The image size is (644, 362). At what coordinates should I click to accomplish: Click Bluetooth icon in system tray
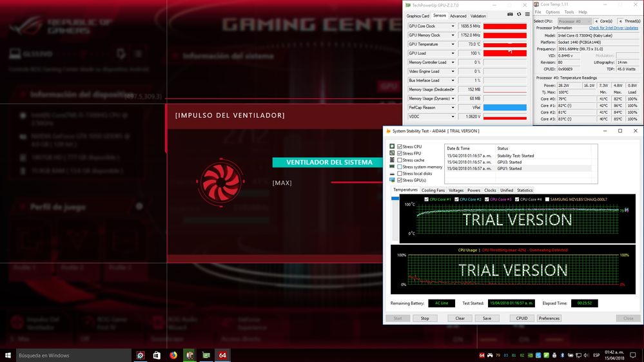tap(562, 356)
